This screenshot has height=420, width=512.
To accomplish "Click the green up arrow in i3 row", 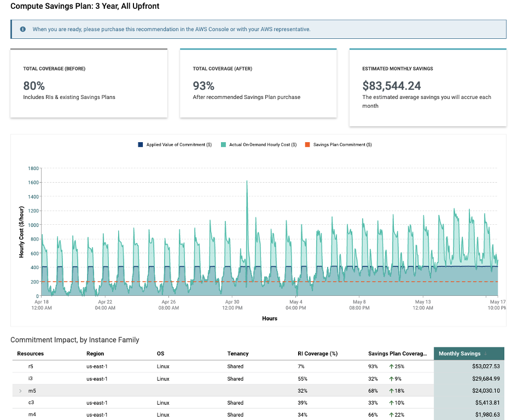I will tap(391, 379).
